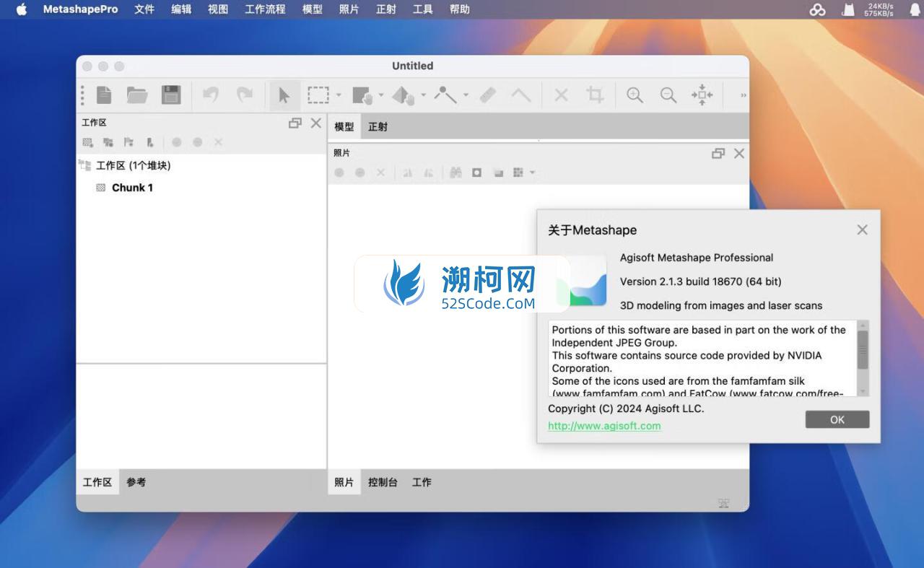Open the Rectangle selection tool dropdown arrow

[x=339, y=95]
